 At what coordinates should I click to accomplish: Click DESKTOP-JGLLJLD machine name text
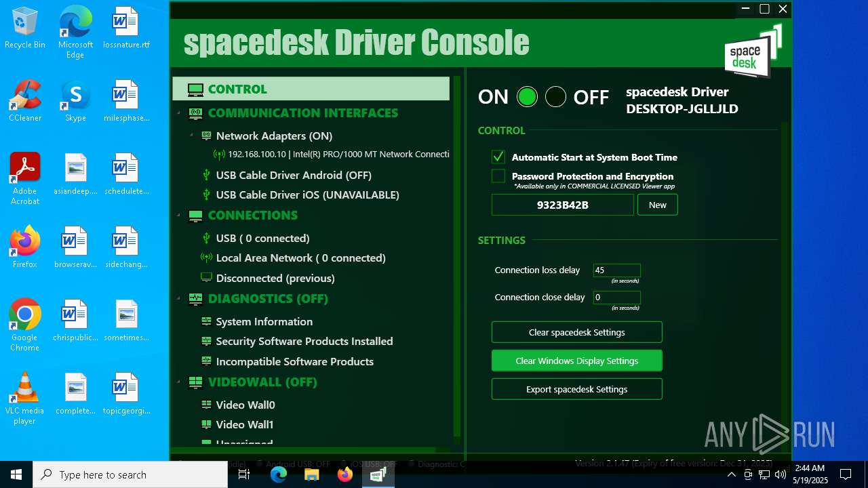tap(682, 109)
